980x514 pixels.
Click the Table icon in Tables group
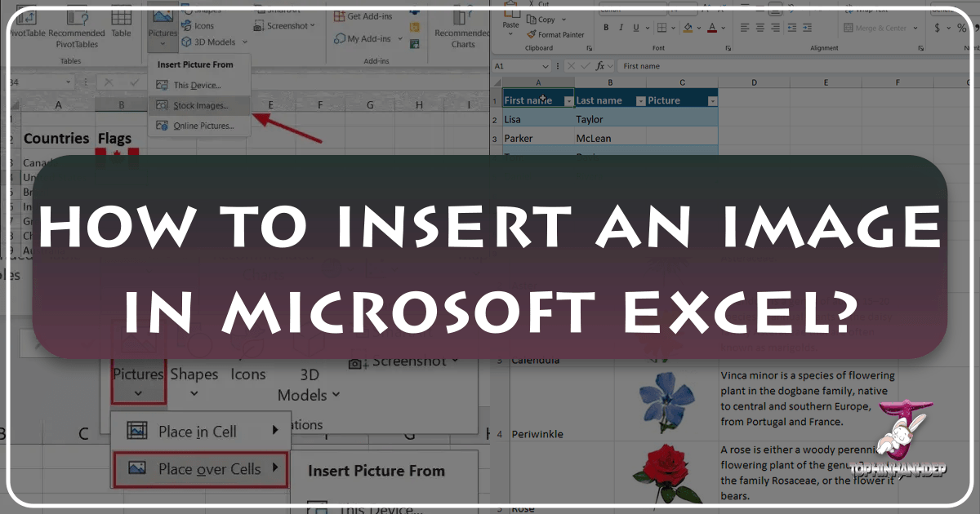pyautogui.click(x=121, y=21)
